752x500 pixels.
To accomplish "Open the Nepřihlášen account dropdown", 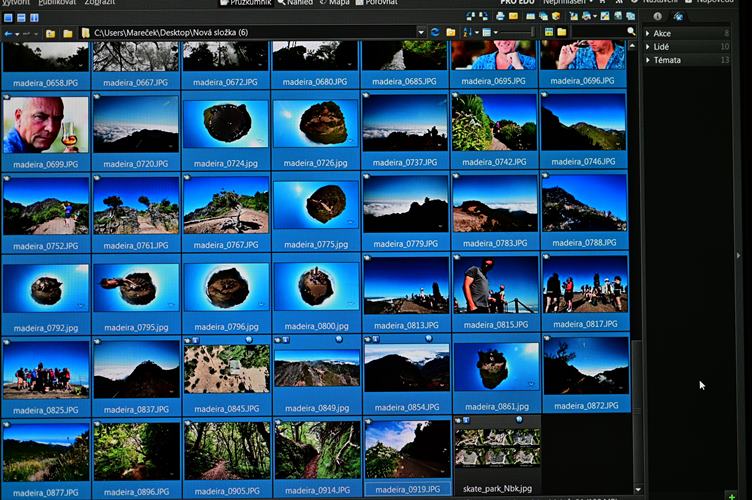I will click(x=568, y=2).
